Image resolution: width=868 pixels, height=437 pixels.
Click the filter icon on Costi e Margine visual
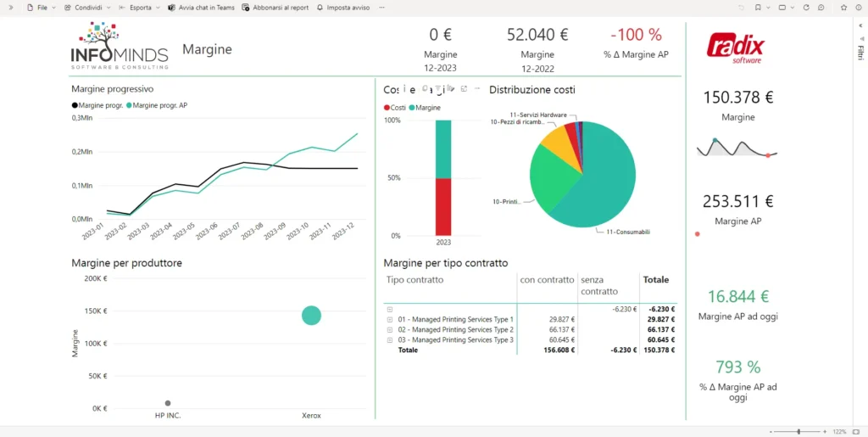pyautogui.click(x=437, y=88)
